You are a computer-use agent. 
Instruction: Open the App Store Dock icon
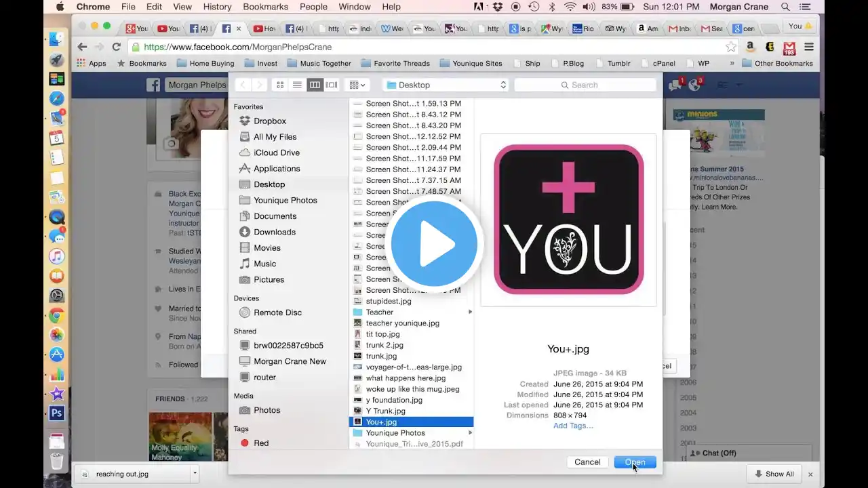point(57,354)
